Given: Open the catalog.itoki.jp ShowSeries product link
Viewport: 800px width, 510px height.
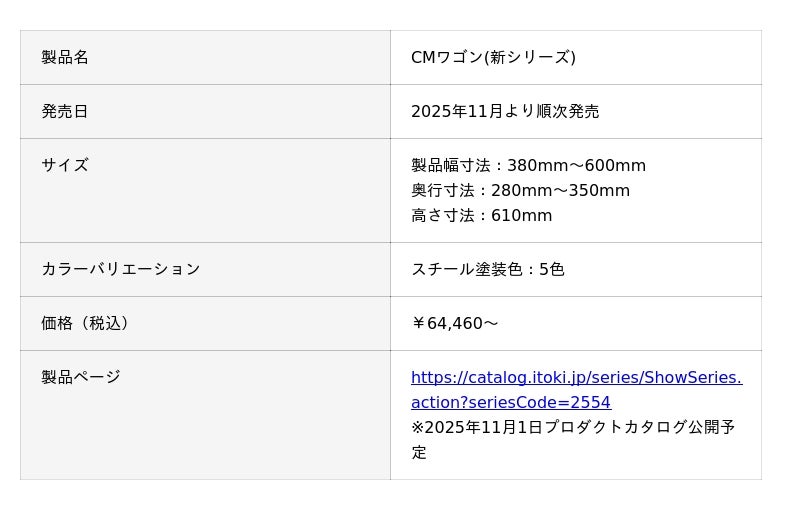Looking at the screenshot, I should (576, 378).
